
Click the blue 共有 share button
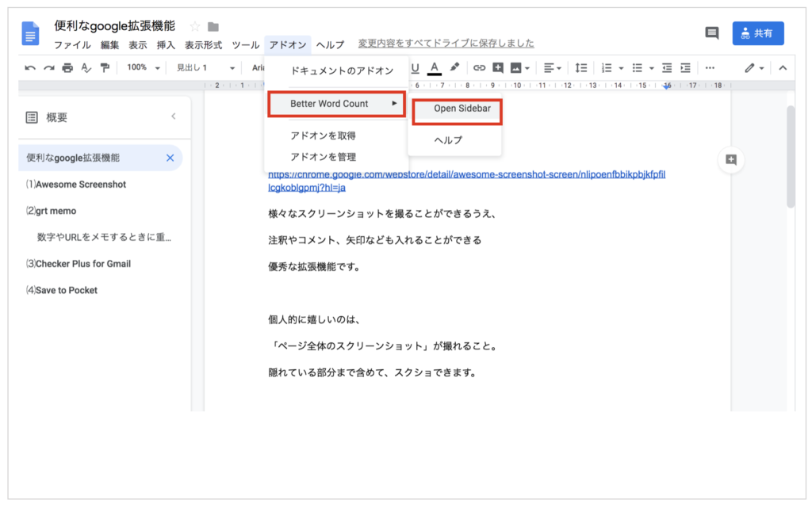point(757,33)
